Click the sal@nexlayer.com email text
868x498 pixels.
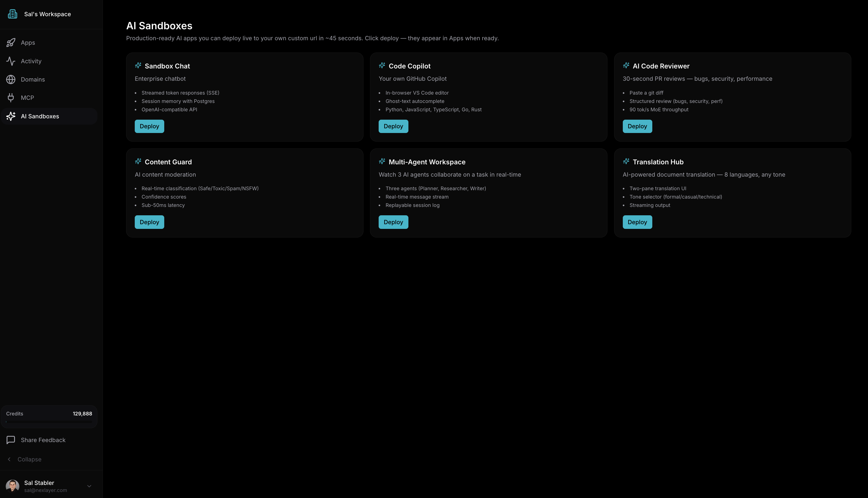45,490
